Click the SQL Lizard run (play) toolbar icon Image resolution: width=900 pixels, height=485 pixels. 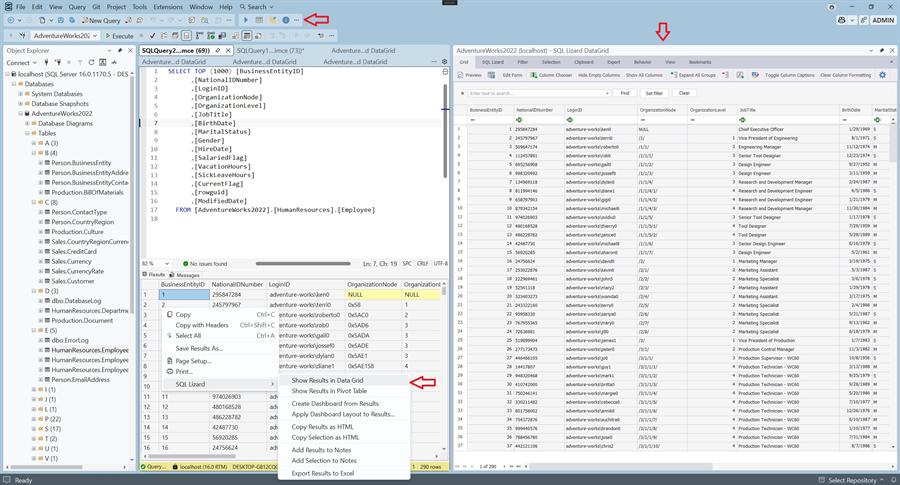(x=246, y=20)
